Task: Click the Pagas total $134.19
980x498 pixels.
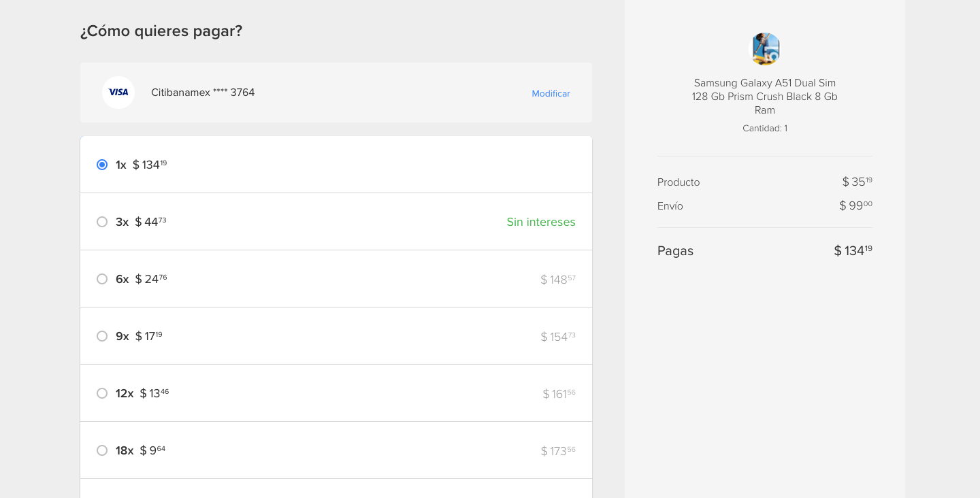Action: click(853, 250)
